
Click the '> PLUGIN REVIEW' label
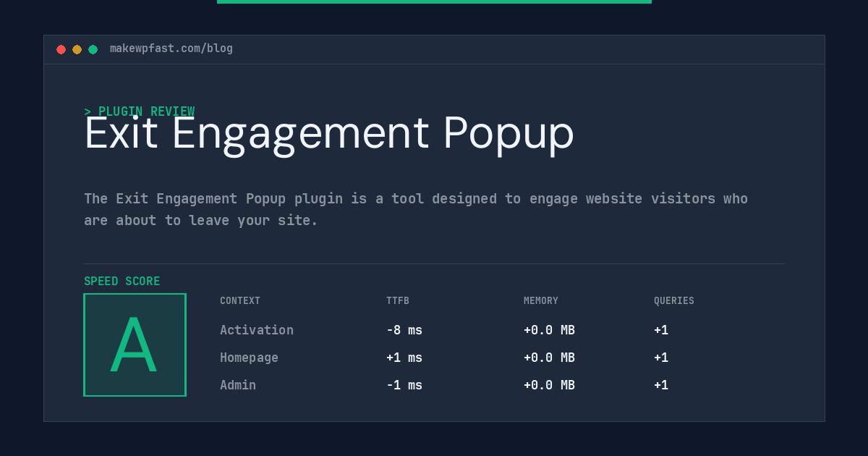click(140, 111)
